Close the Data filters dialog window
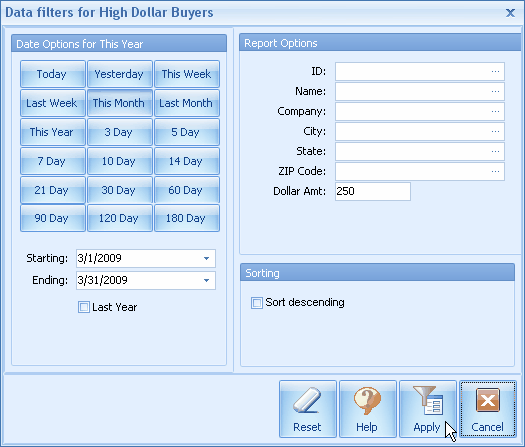The width and height of the screenshot is (525, 447). (510, 13)
